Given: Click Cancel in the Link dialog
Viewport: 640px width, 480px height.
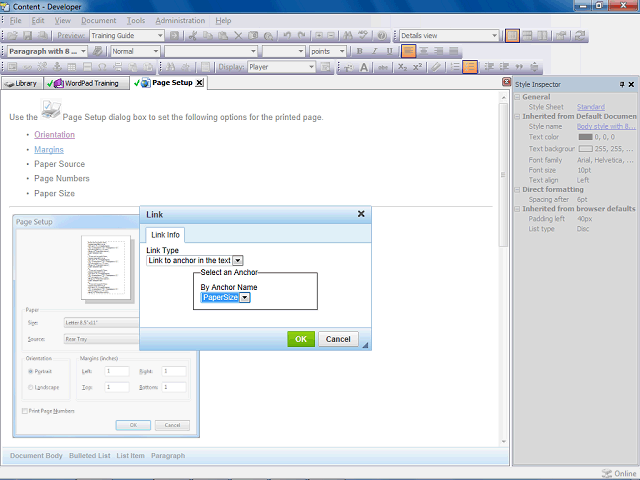Looking at the screenshot, I should tap(338, 339).
